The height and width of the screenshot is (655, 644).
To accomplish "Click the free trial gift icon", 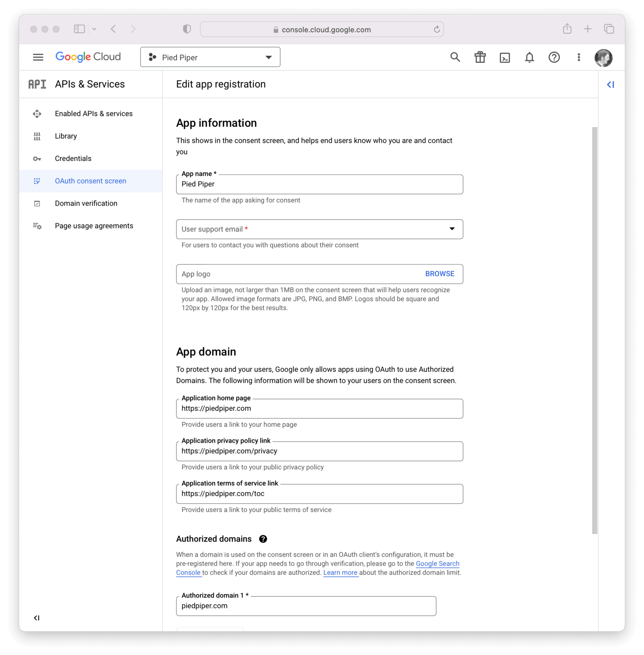I will coord(480,57).
